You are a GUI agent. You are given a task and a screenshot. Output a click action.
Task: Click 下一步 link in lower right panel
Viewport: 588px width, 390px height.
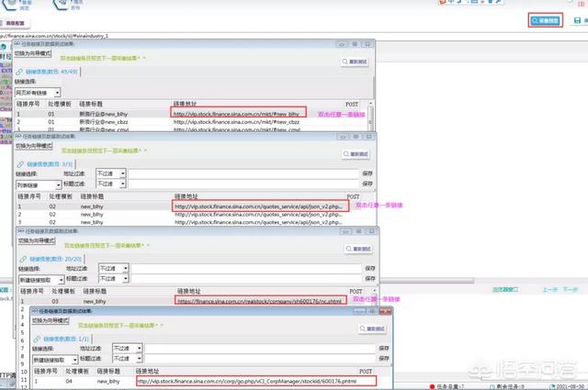(x=570, y=290)
